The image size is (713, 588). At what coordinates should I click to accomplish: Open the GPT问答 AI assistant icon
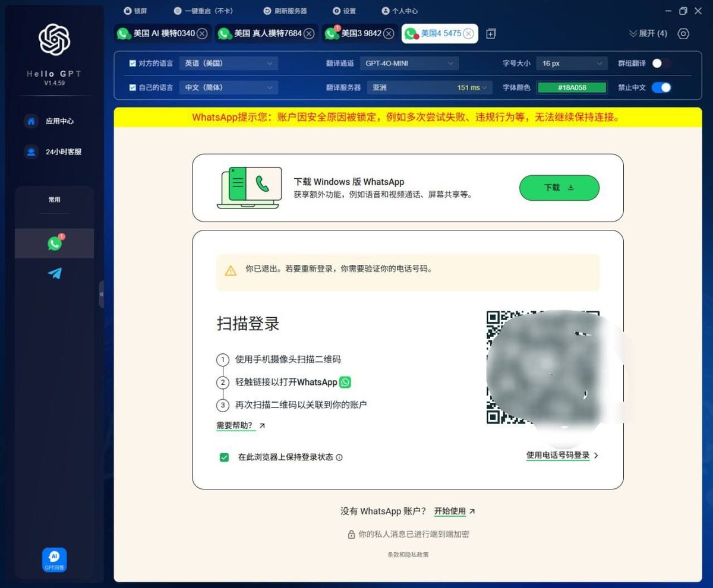coord(54,559)
